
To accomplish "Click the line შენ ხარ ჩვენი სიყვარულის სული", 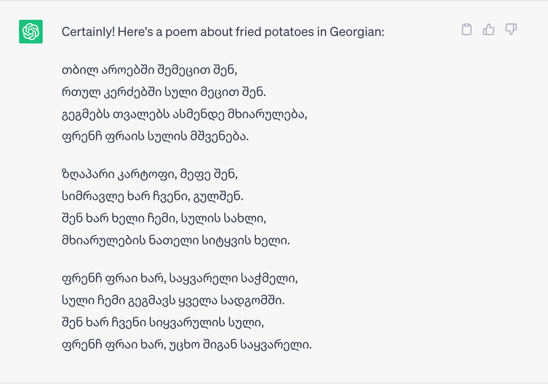I will (163, 322).
